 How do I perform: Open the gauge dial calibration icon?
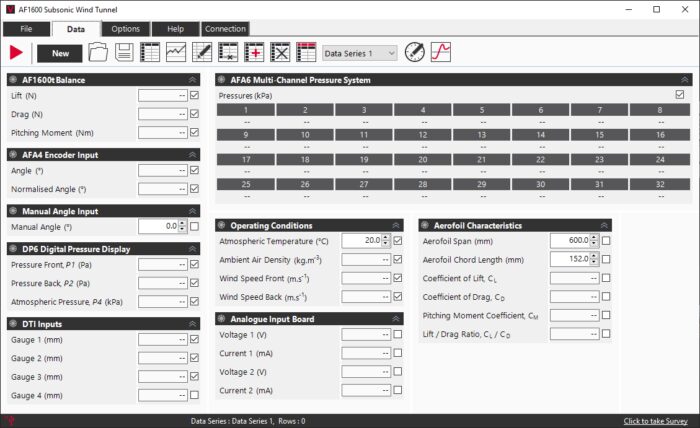click(415, 52)
